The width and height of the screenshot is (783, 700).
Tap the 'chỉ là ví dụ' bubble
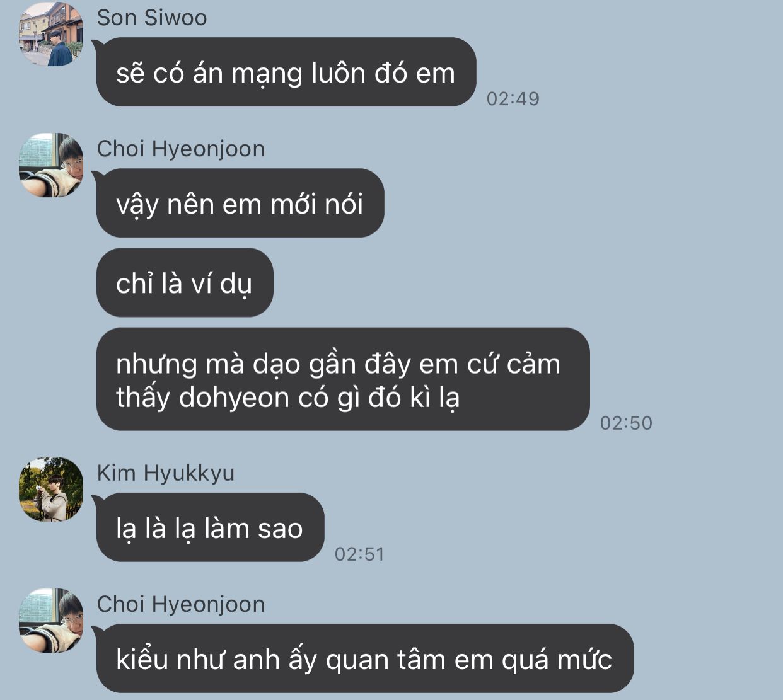pos(185,282)
